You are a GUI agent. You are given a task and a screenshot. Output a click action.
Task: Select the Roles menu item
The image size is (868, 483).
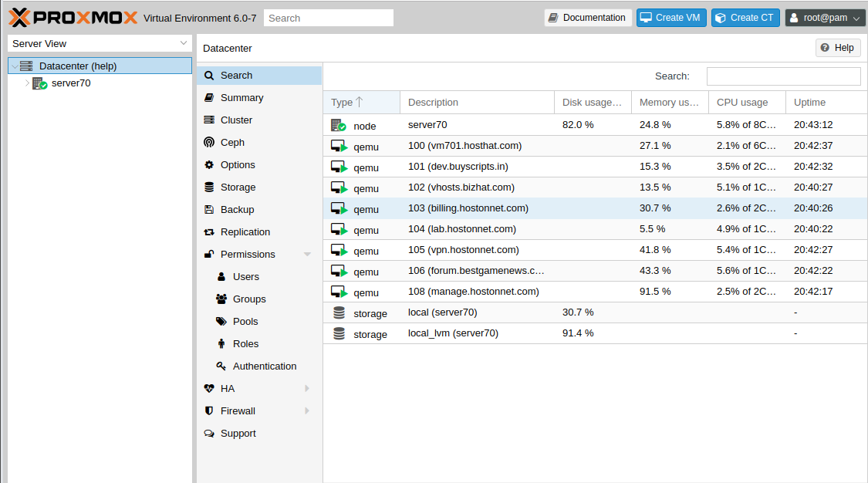[245, 344]
